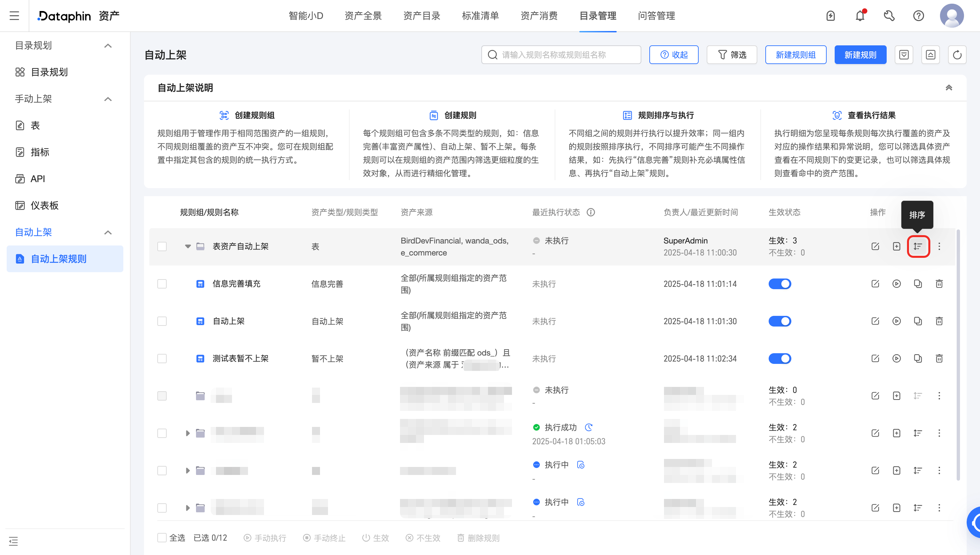Refresh the rule list with reload icon
The height and width of the screenshot is (555, 980).
(x=957, y=55)
